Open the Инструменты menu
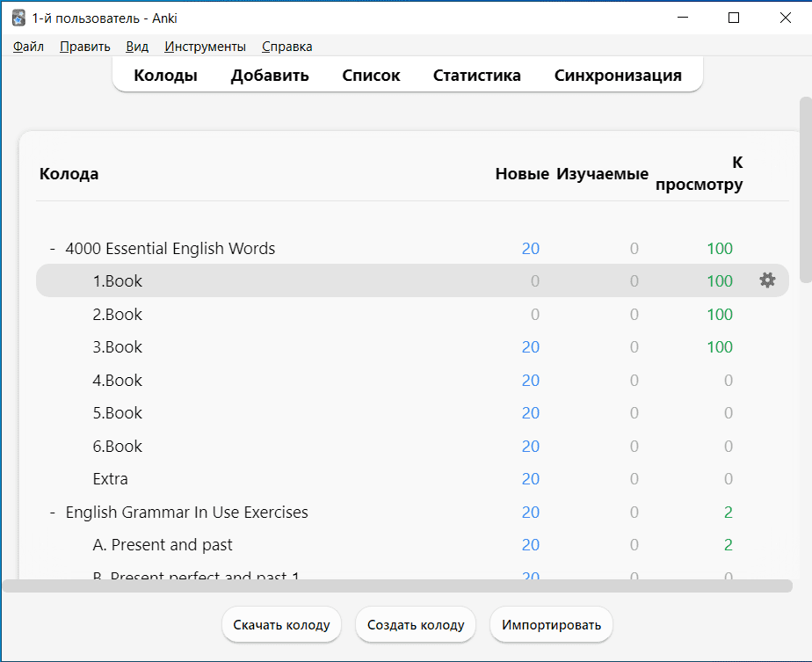812x662 pixels. pyautogui.click(x=205, y=47)
